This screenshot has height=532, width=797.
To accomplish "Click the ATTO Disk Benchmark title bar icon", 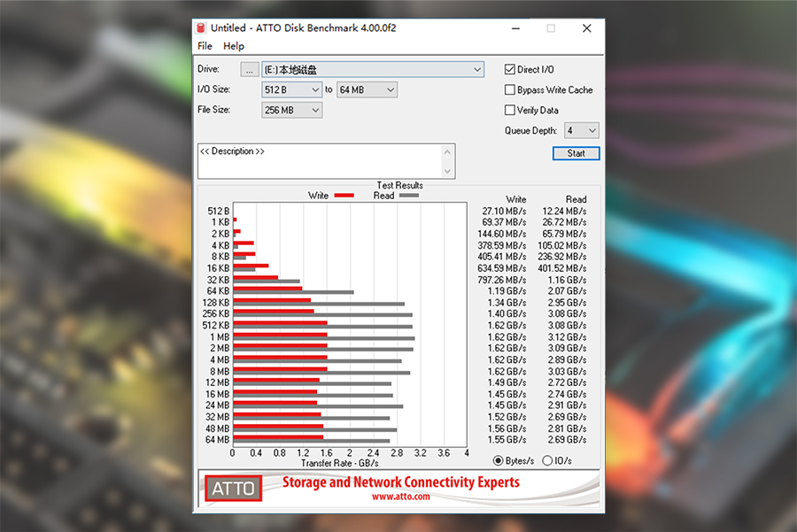I will click(x=201, y=28).
